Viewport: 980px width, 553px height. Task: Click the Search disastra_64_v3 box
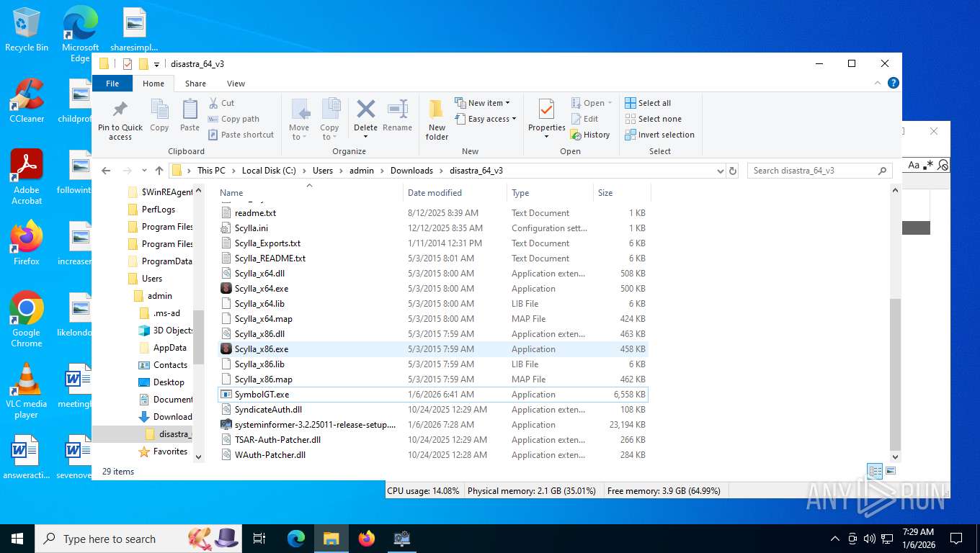pos(820,171)
